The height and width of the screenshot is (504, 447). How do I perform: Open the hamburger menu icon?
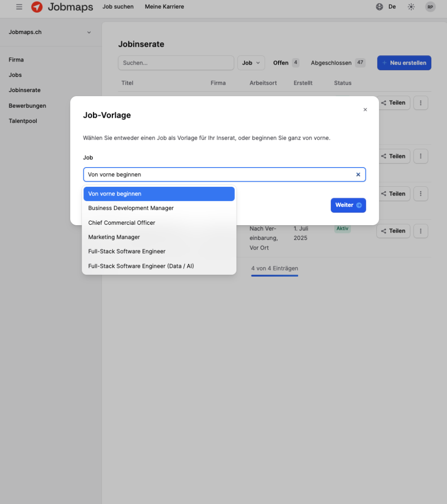[19, 7]
